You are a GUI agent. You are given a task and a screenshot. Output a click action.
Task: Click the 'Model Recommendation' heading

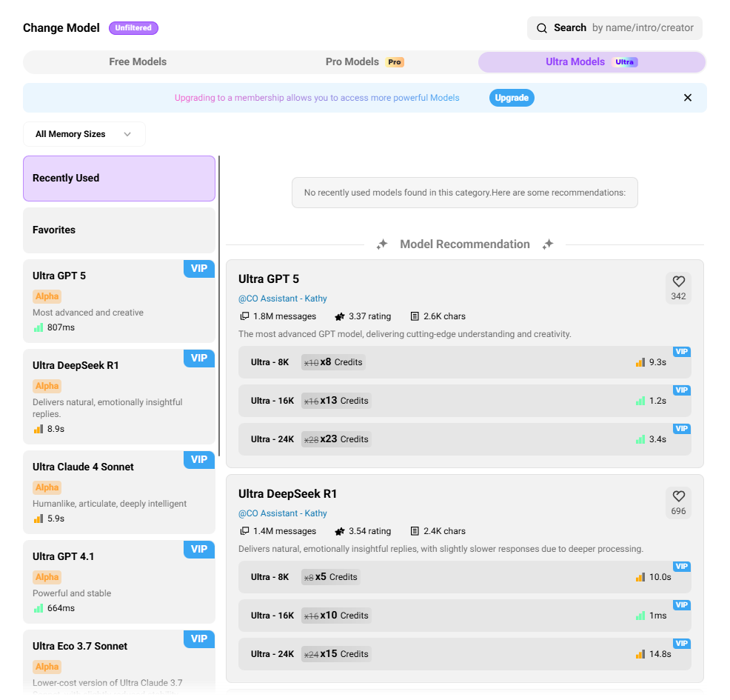point(465,244)
